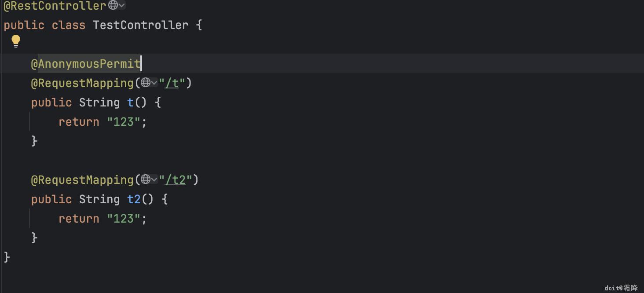Expand chevron next to @RestController globe

click(122, 5)
